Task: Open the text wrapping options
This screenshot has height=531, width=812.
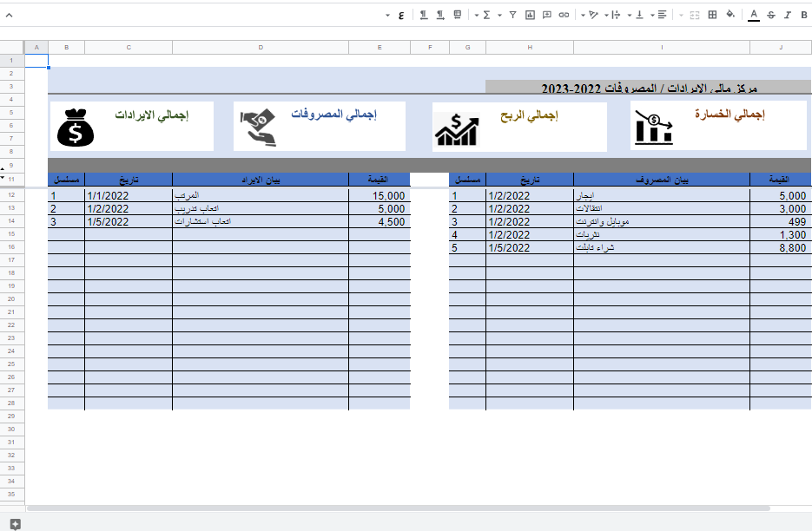Action: (617, 15)
